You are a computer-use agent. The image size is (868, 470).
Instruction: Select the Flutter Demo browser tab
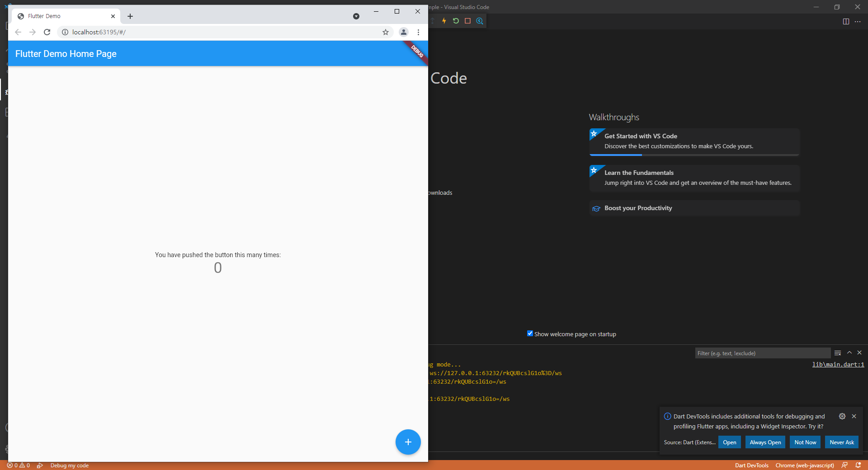(66, 16)
